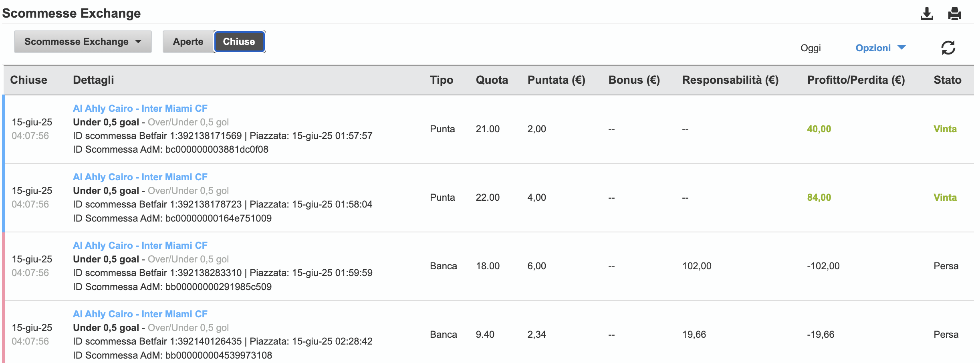Click the Responsabilità column header
The image size is (980, 363).
(730, 80)
